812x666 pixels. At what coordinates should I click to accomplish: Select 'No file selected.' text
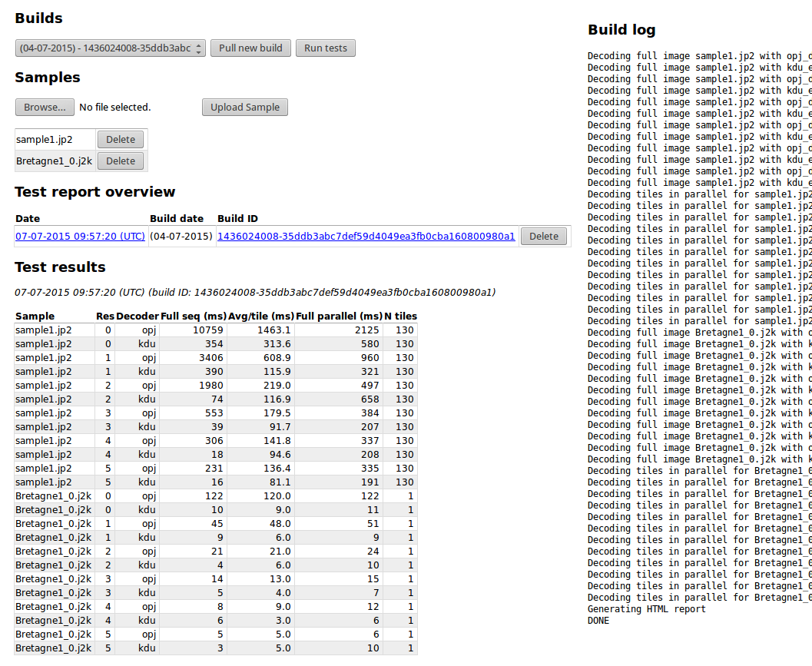point(115,108)
